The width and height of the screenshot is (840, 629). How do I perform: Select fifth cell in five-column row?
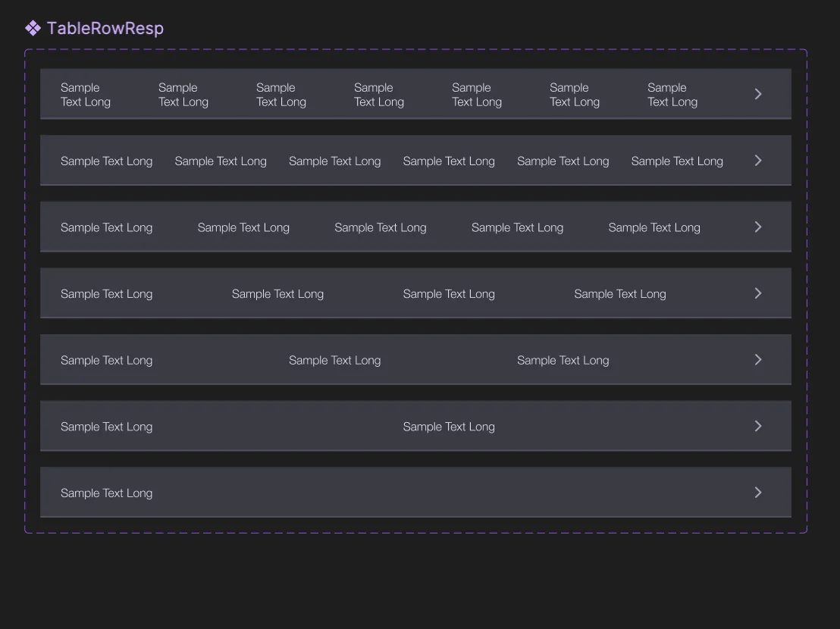[654, 227]
